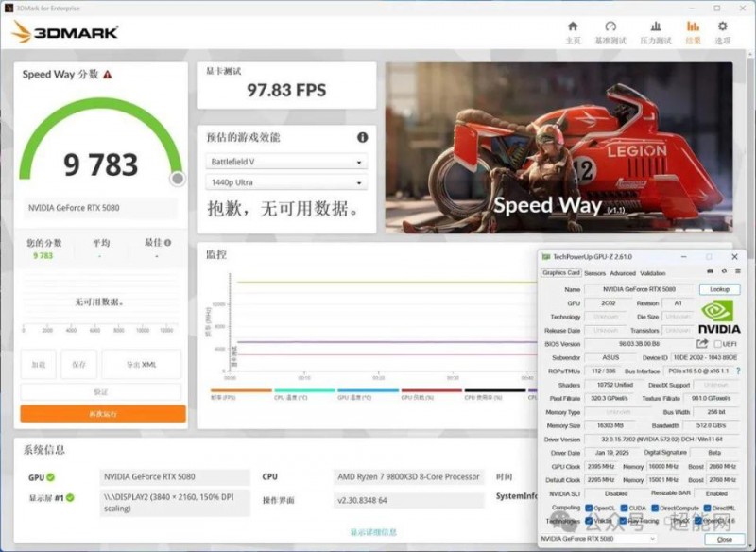
Task: Click the GPU-Z Name field
Action: tap(640, 289)
